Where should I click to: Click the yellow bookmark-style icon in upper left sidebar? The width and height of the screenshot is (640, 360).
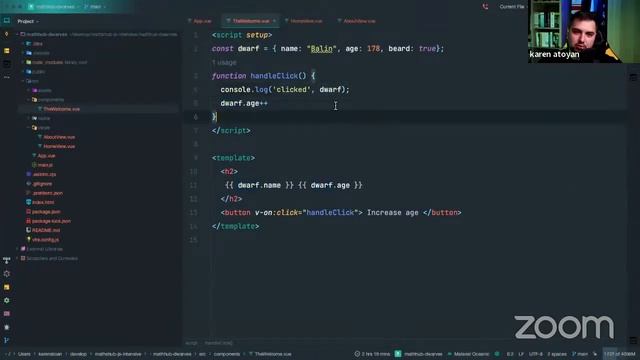(7, 51)
